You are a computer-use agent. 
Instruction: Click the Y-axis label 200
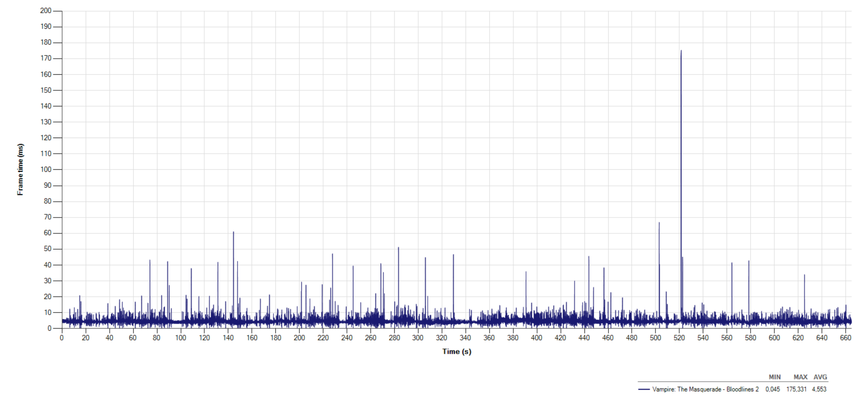pos(46,10)
